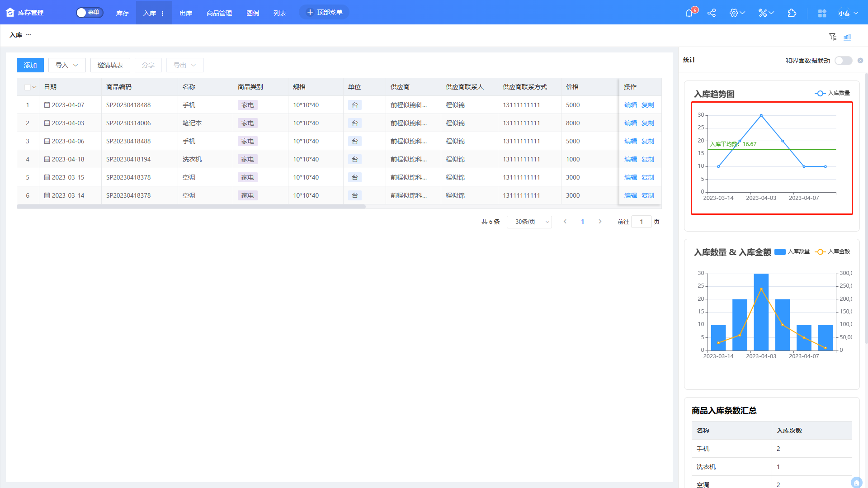
Task: Toggle the 菜单 switch in header
Action: [x=90, y=13]
